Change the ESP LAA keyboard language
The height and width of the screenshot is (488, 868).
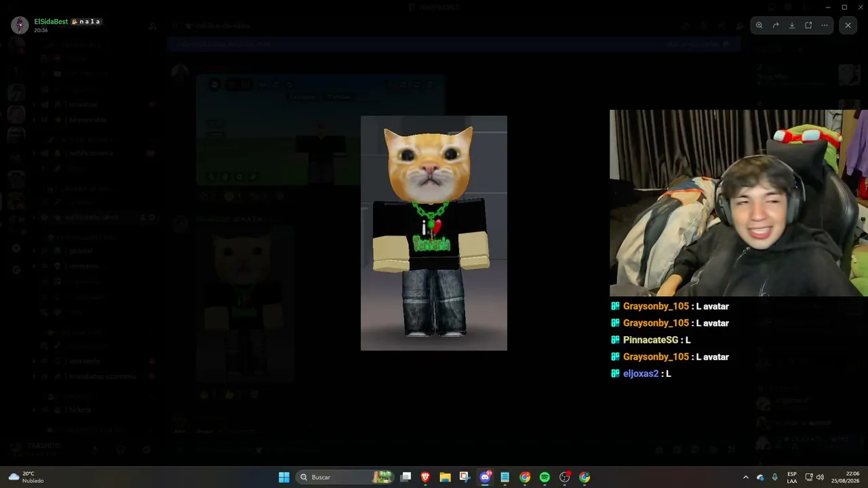point(792,477)
